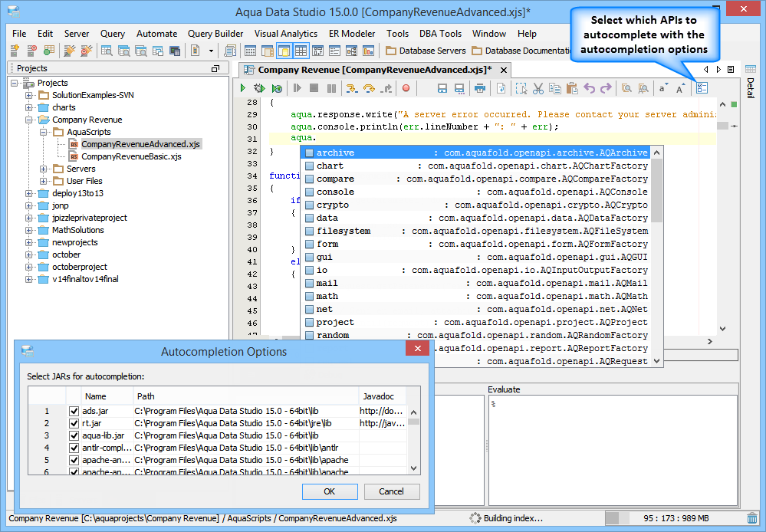Click the Undo arrow icon
This screenshot has height=532, width=766.
589,89
